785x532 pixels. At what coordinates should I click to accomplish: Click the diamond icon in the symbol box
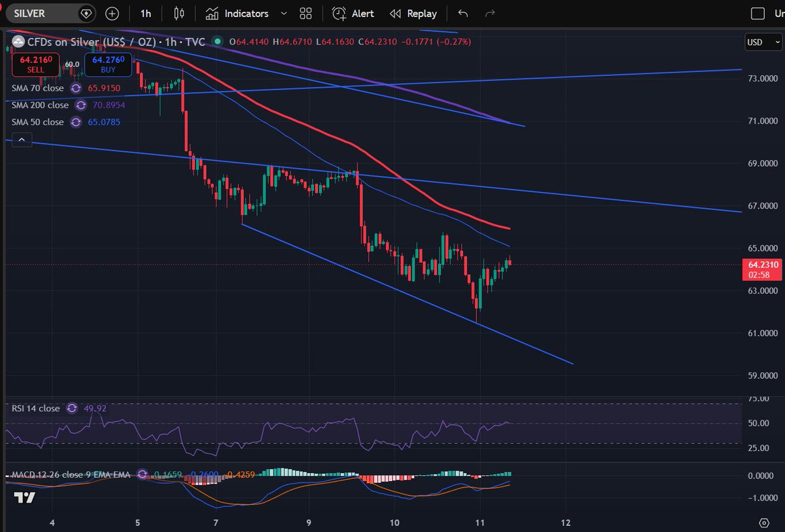point(86,13)
